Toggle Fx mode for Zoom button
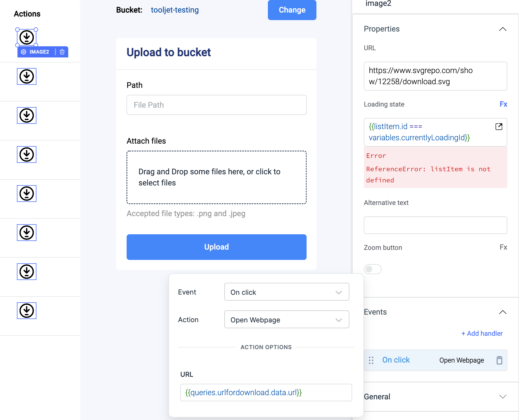Image resolution: width=519 pixels, height=420 pixels. tap(503, 247)
